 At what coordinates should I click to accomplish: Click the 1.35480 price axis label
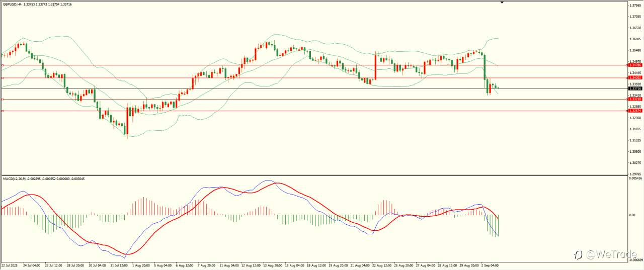pyautogui.click(x=635, y=50)
